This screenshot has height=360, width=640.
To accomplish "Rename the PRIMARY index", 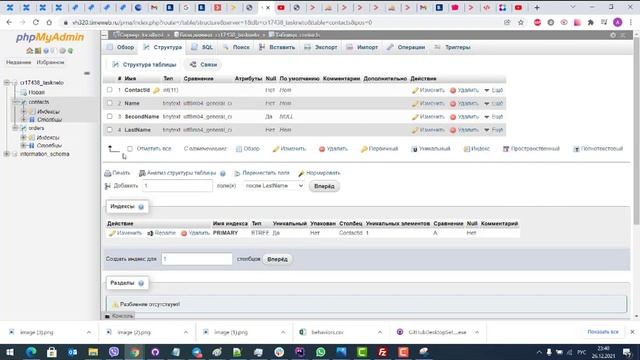I will point(161,233).
